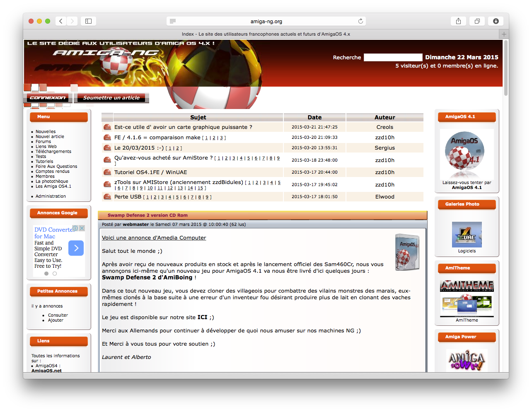Click Soumettre un article button
Image resolution: width=532 pixels, height=412 pixels.
111,98
